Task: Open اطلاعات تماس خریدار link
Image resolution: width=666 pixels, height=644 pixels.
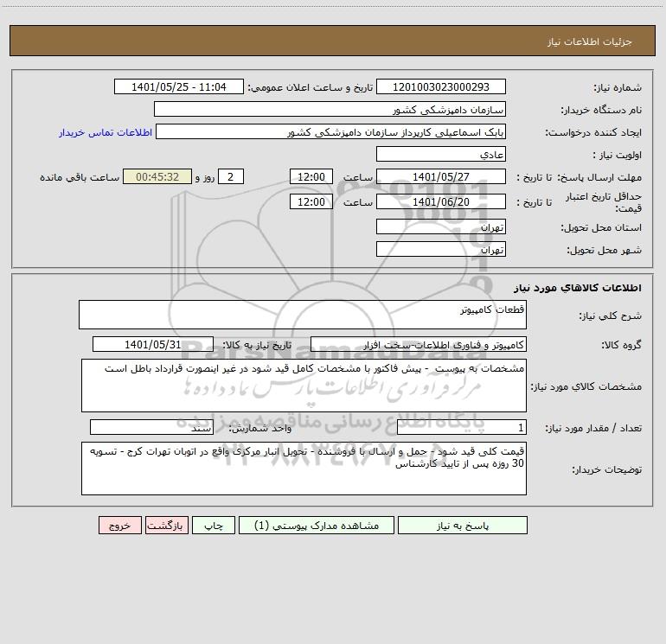Action: (x=106, y=132)
